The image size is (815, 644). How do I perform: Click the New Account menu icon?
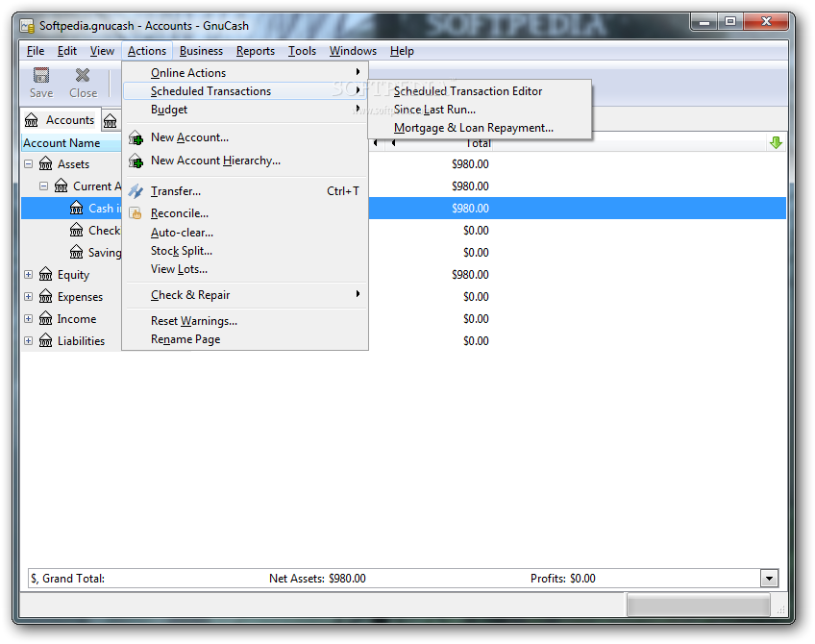tap(136, 137)
